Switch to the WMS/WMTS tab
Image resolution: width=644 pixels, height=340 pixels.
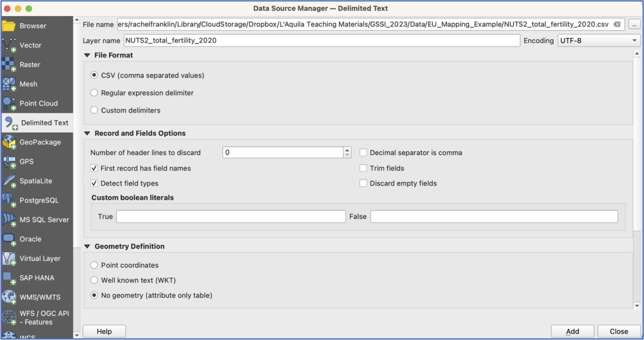(40, 297)
